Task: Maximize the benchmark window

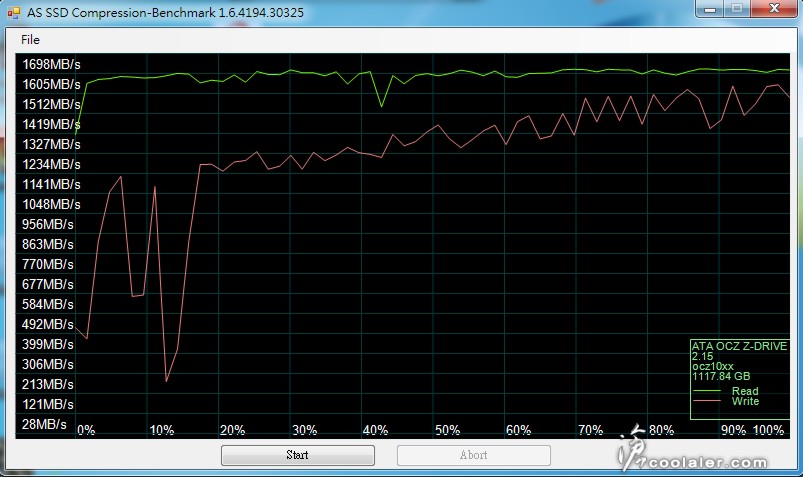Action: tap(737, 9)
